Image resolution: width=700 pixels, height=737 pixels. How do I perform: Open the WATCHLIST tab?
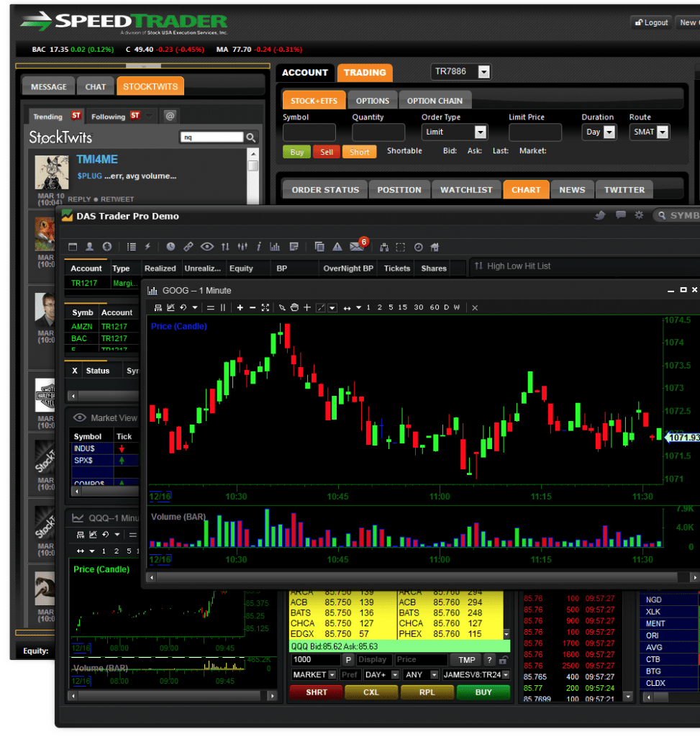(x=466, y=190)
